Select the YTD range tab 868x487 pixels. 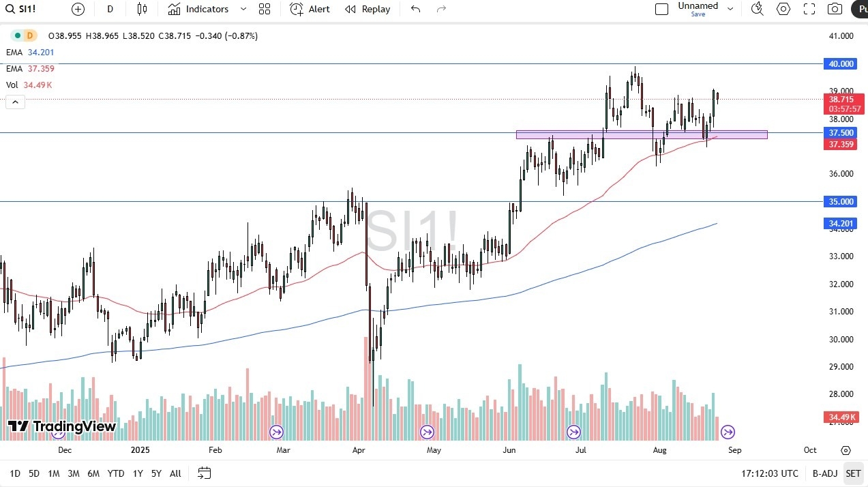coord(115,473)
